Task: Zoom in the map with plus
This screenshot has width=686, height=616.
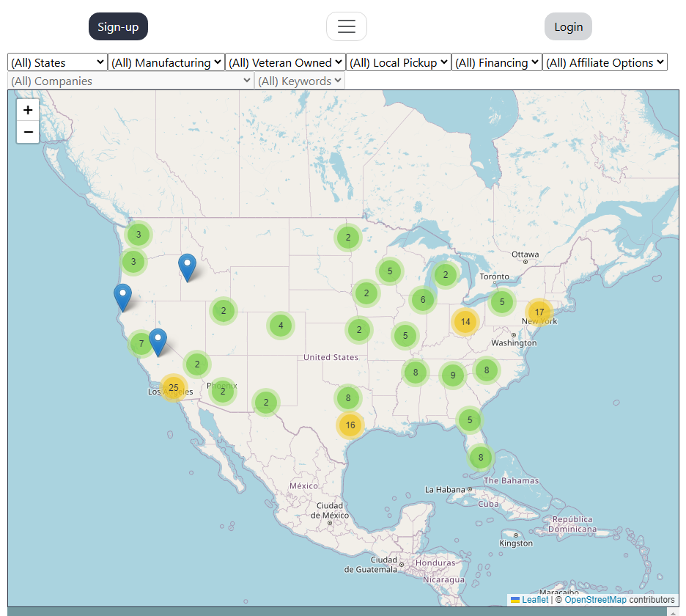Action: (x=28, y=110)
